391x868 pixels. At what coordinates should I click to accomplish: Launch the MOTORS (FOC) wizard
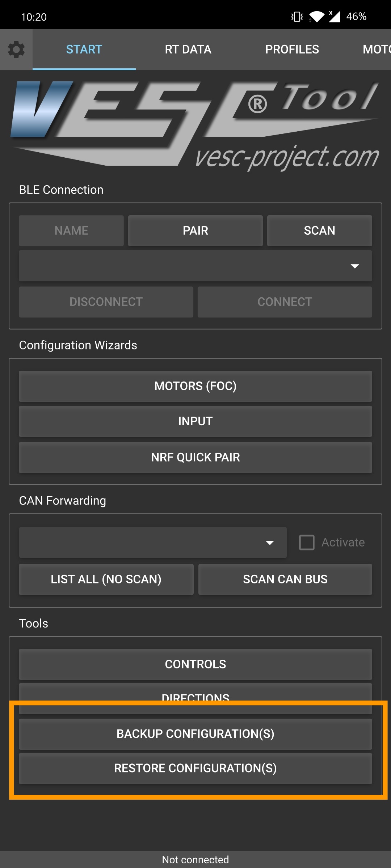pyautogui.click(x=195, y=386)
